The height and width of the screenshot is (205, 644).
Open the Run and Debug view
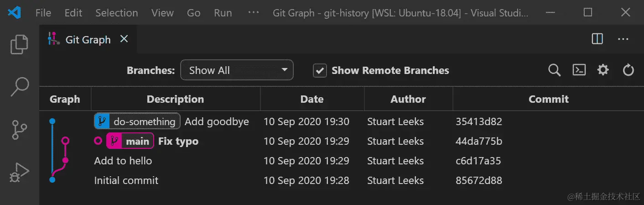(20, 173)
